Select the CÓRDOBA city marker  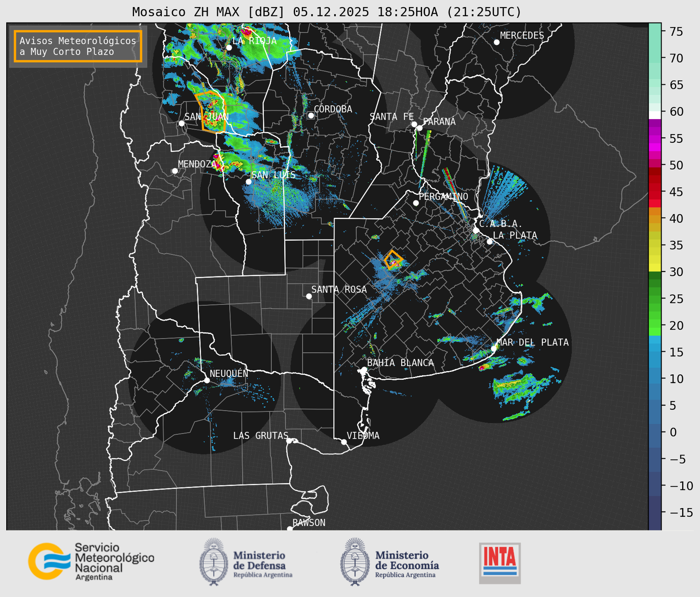[311, 115]
